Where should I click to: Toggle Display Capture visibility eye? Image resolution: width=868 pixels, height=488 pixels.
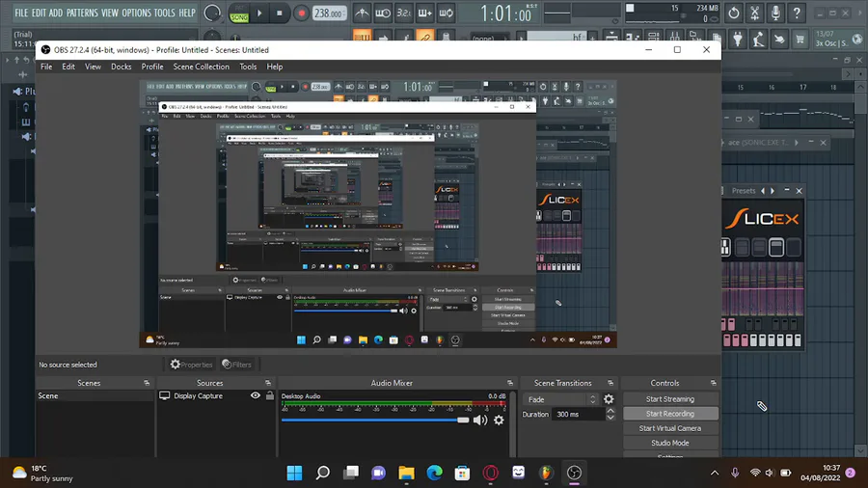tap(256, 395)
